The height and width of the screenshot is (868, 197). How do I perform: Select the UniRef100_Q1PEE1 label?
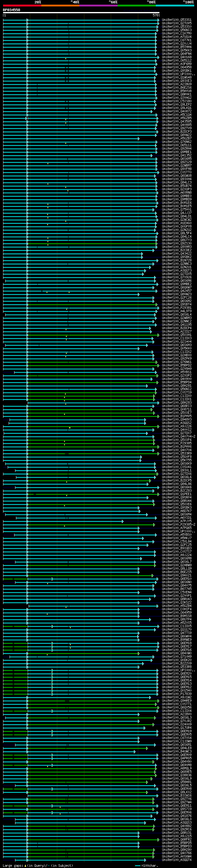coord(177,494)
